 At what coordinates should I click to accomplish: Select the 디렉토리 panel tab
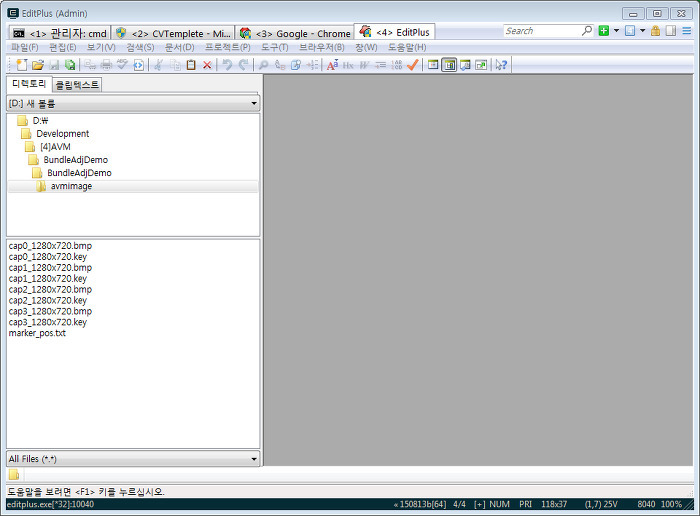pos(29,84)
